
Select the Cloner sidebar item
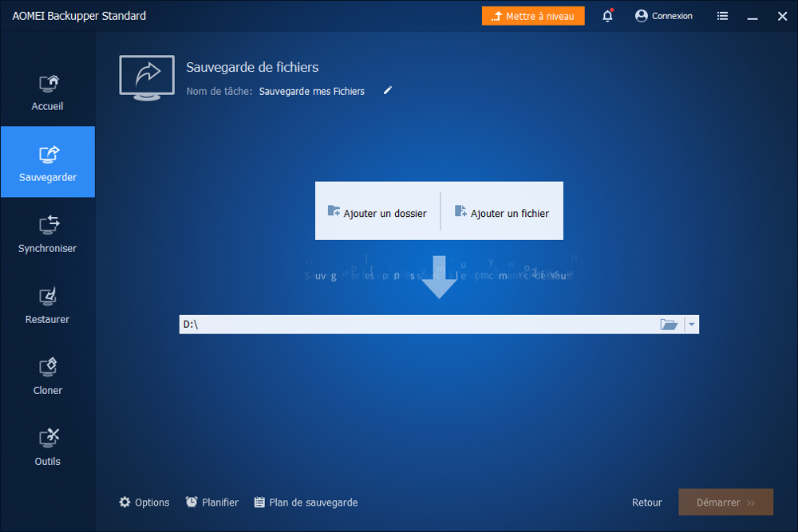coord(48,376)
